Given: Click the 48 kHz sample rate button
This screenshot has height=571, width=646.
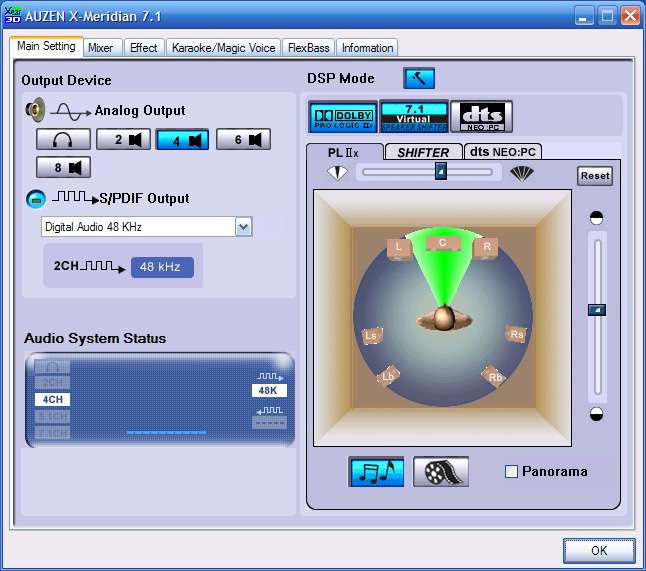Looking at the screenshot, I should [162, 267].
